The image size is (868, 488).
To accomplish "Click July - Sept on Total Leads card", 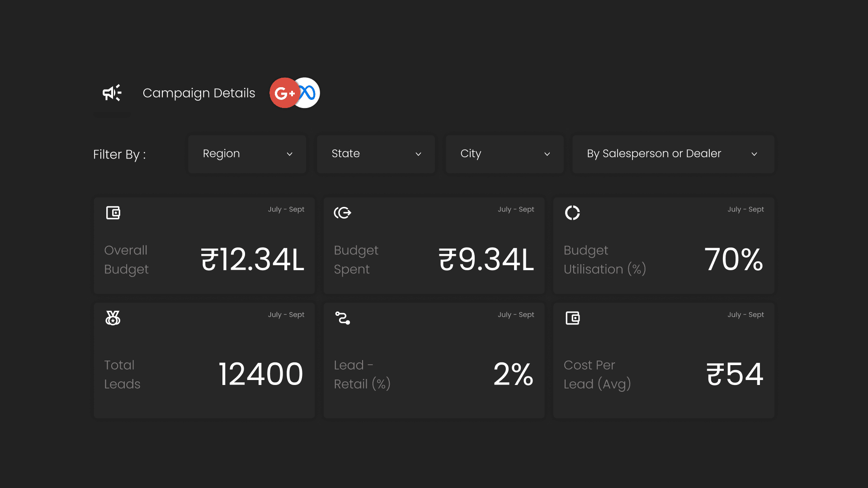I will (x=286, y=314).
